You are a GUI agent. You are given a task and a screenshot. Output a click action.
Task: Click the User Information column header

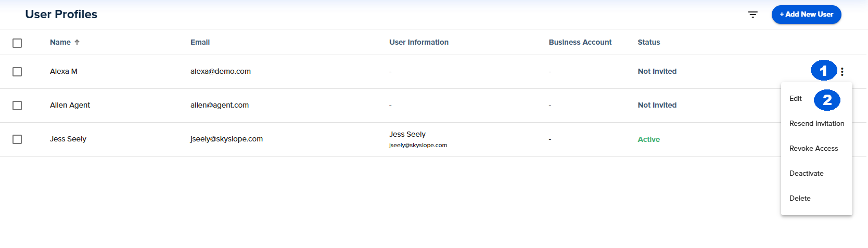(419, 43)
